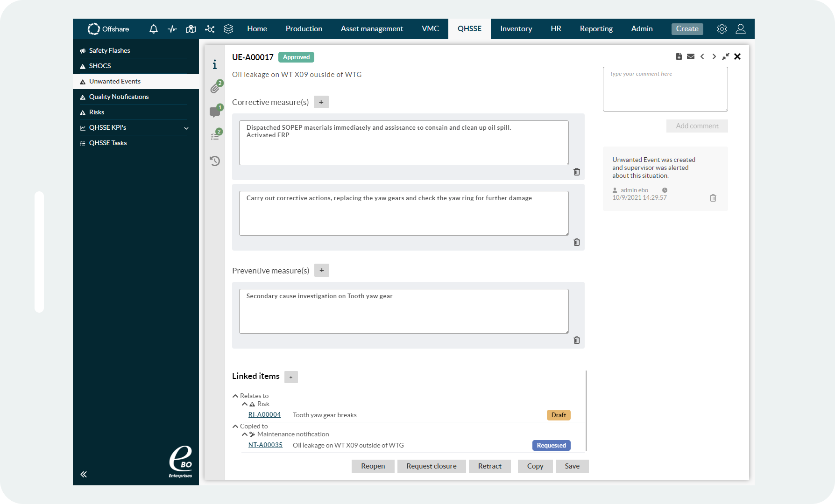Select the QHSSE tab

[x=469, y=29]
